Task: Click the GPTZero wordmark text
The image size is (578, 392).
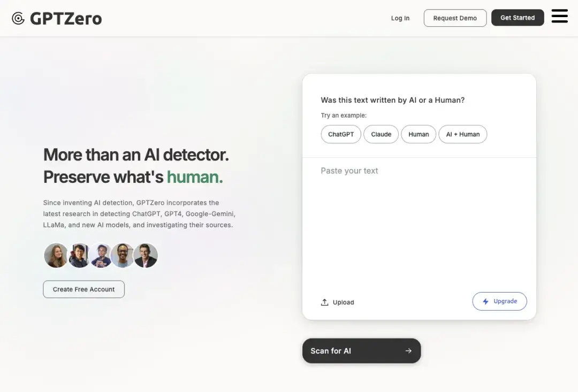Action: coord(66,18)
